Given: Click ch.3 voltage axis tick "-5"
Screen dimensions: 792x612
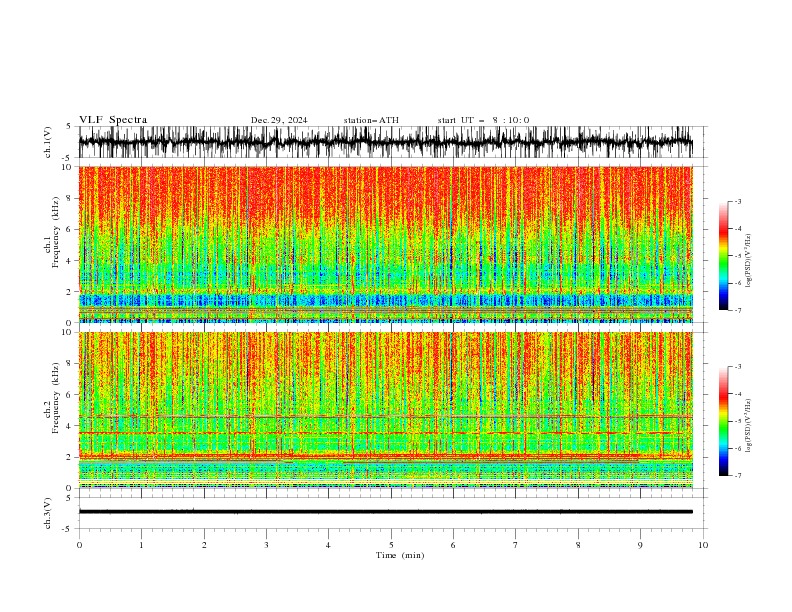Looking at the screenshot, I should (68, 529).
